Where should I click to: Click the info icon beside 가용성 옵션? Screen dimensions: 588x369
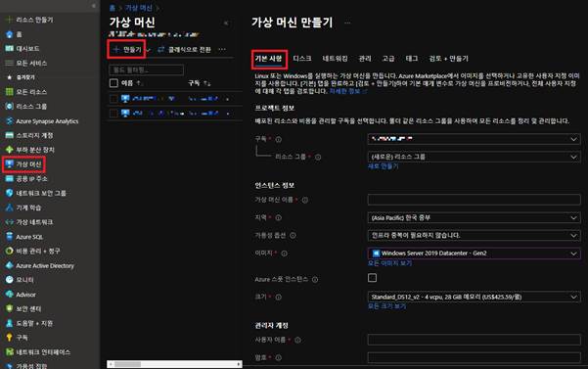293,236
